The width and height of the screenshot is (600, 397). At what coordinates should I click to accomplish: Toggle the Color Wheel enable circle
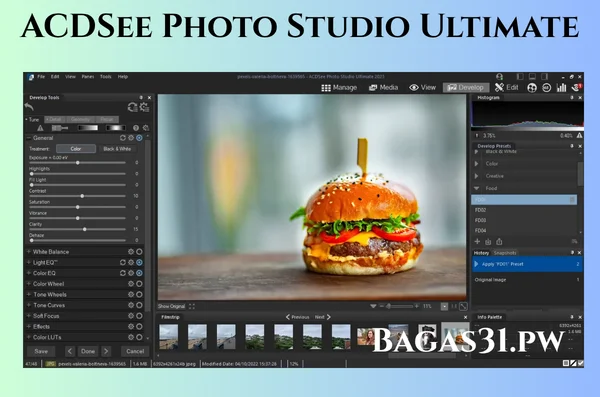pos(139,284)
